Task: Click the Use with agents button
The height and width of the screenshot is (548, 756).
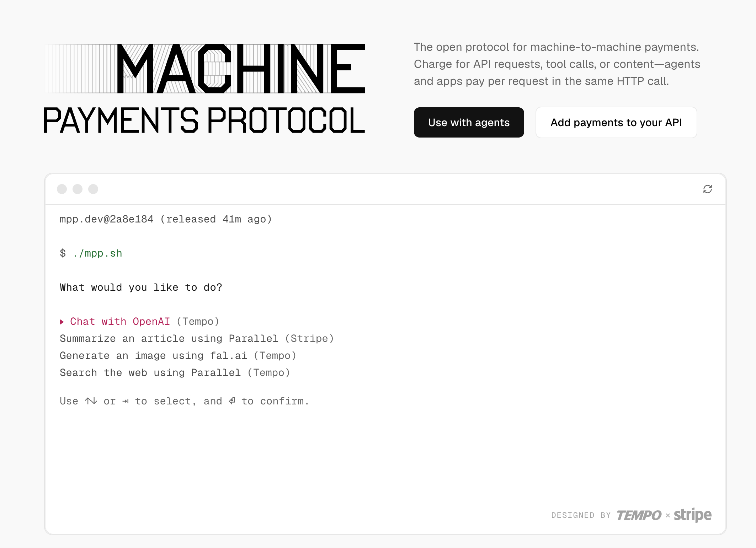Action: pyautogui.click(x=469, y=122)
